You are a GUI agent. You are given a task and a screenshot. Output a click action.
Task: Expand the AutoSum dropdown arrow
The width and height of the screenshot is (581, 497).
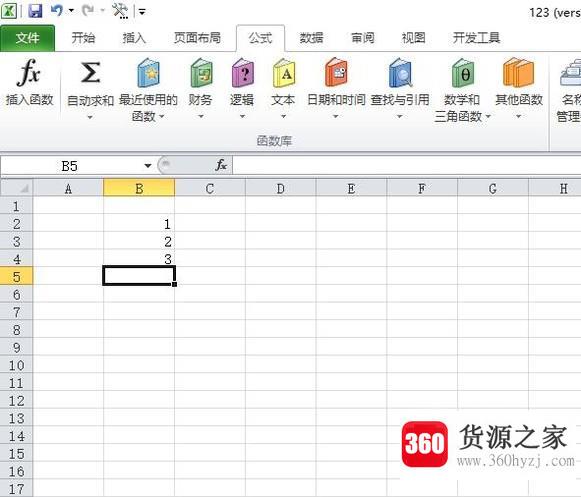click(x=90, y=117)
